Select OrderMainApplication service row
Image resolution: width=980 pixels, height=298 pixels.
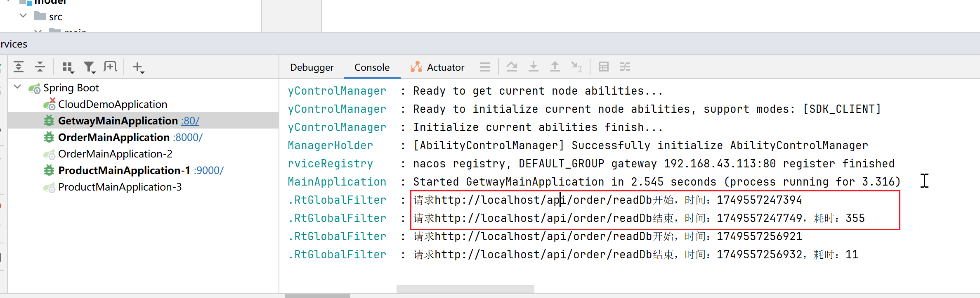[x=143, y=137]
